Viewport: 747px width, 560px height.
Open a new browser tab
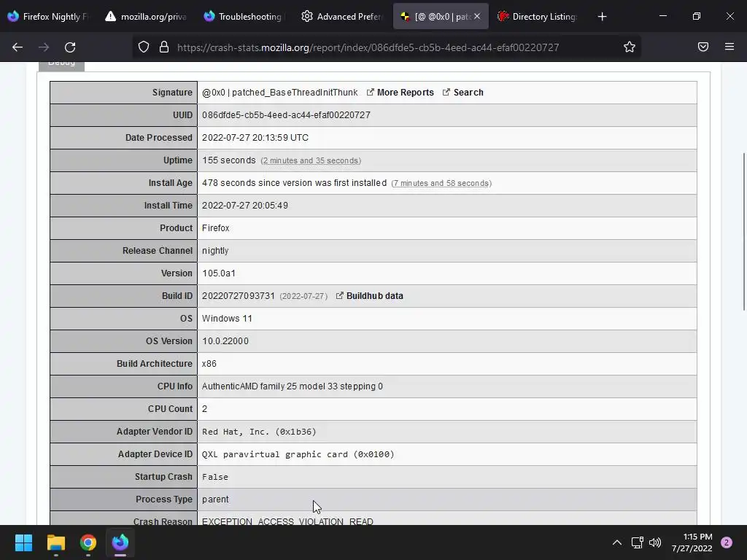click(602, 17)
